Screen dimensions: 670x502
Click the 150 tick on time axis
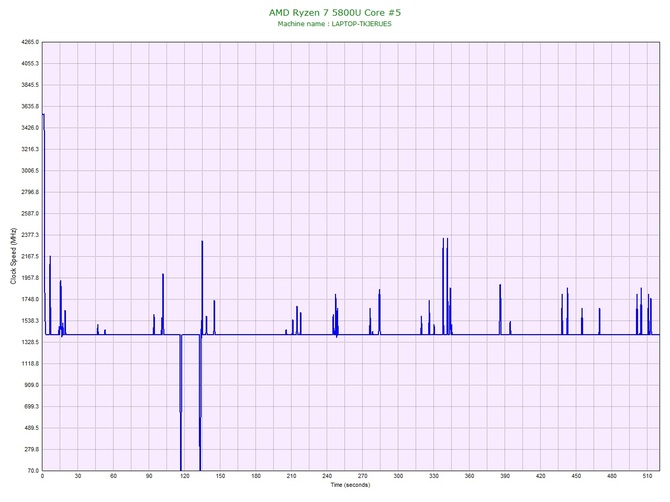[220, 476]
